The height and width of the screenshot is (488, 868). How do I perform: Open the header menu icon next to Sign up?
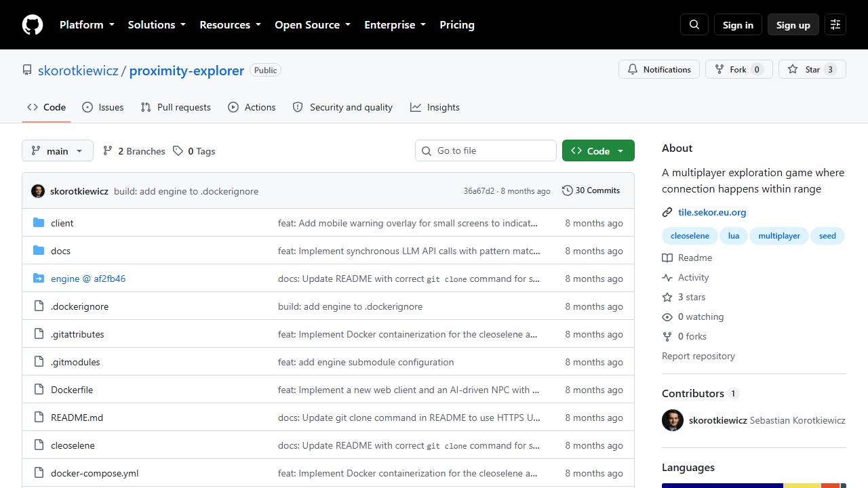click(x=835, y=24)
